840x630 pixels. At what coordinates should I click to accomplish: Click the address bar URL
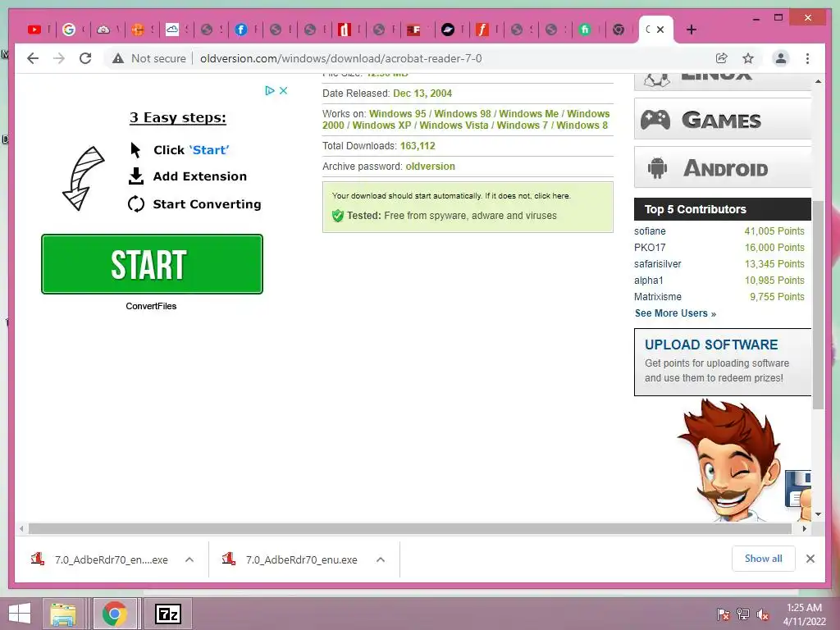click(x=340, y=58)
